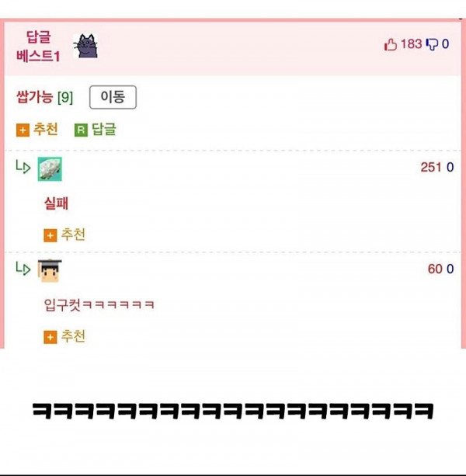This screenshot has width=466, height=476.
Task: Click the reply arrow beside rock avatar
Action: [x=23, y=167]
